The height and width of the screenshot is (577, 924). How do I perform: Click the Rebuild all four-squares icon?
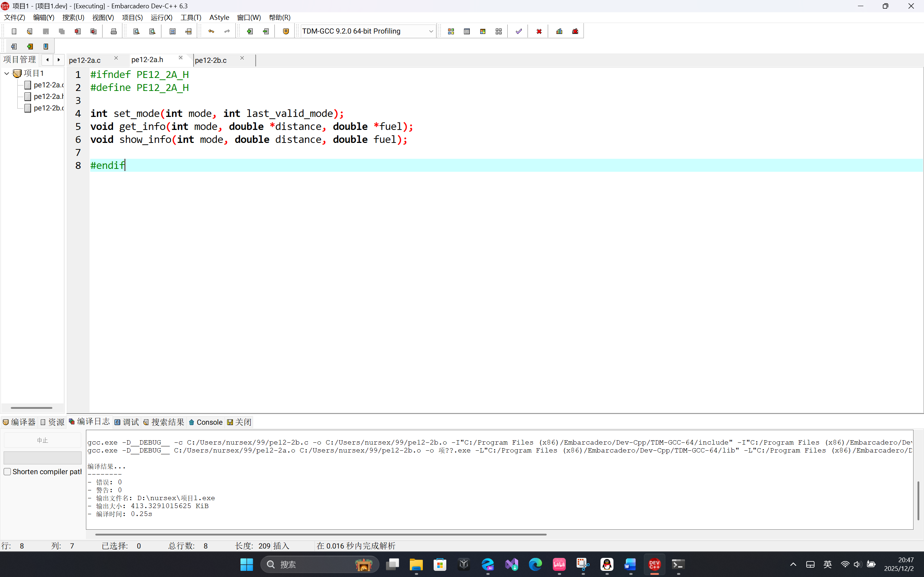pyautogui.click(x=499, y=31)
